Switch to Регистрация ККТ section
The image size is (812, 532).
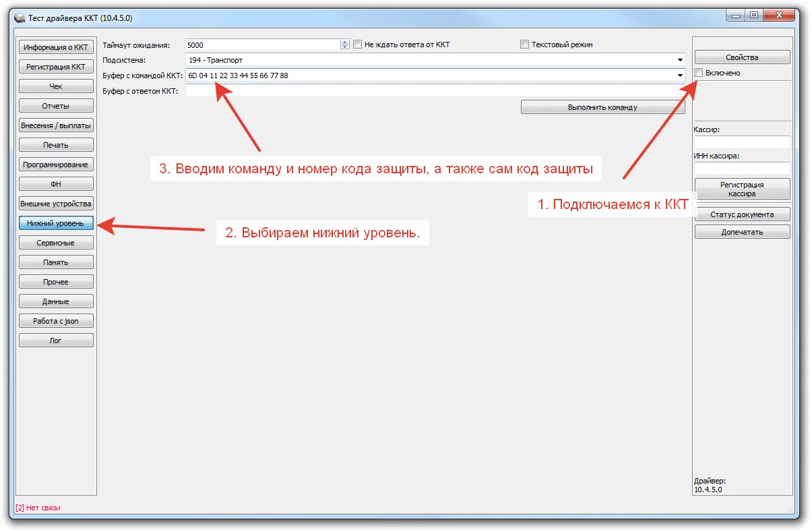(x=56, y=67)
